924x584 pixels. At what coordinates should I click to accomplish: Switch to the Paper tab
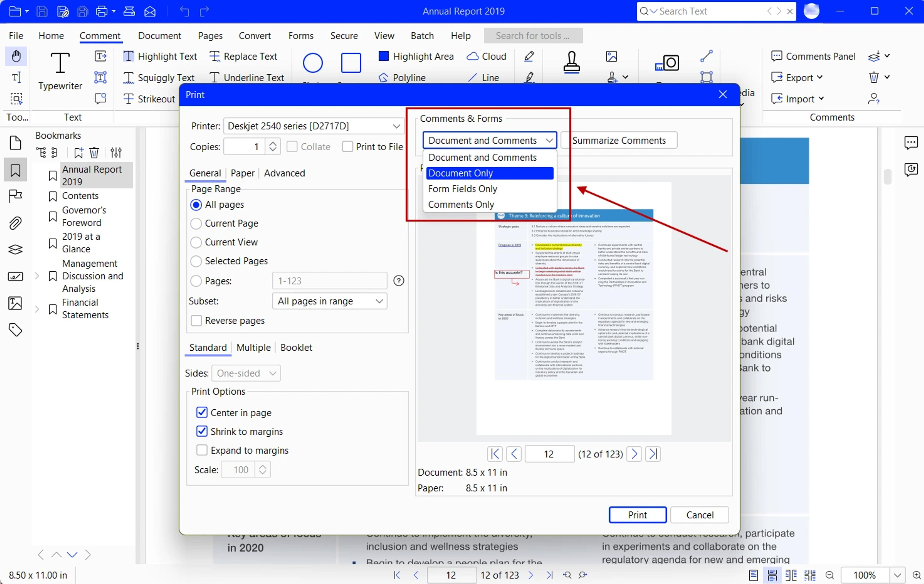coord(243,173)
